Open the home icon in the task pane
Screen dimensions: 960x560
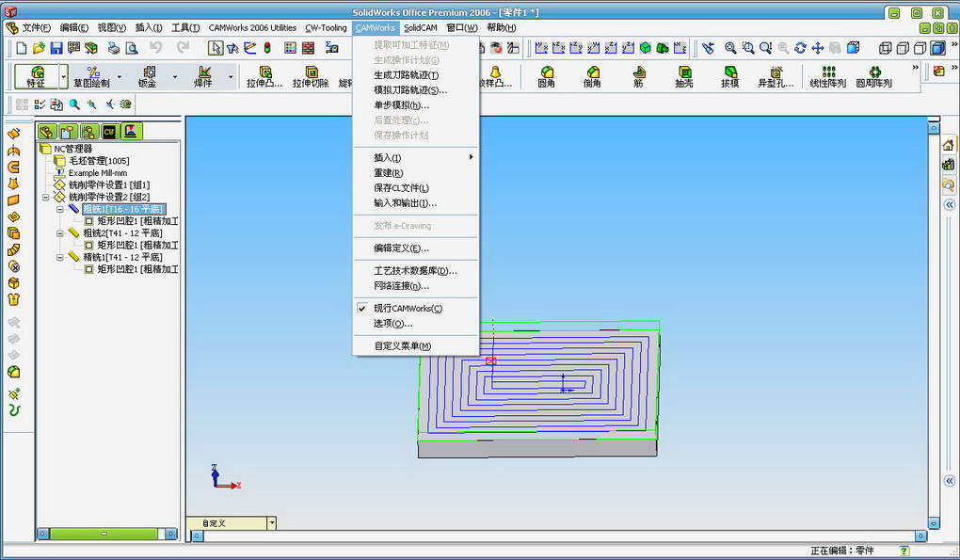[949, 145]
